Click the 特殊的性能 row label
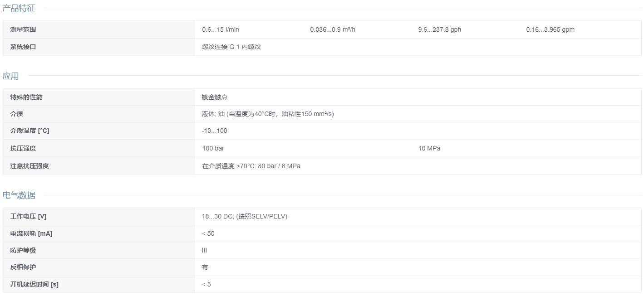Image resolution: width=644 pixels, height=296 pixels. (x=26, y=97)
